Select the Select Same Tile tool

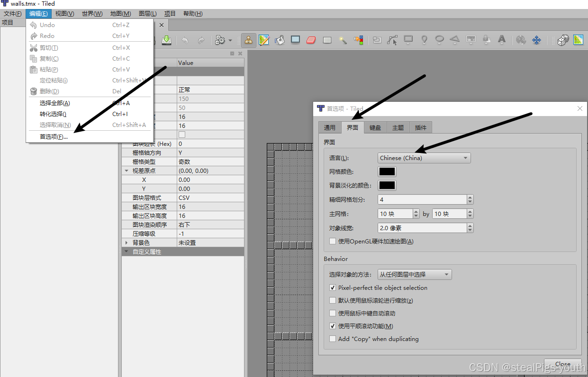(x=358, y=40)
